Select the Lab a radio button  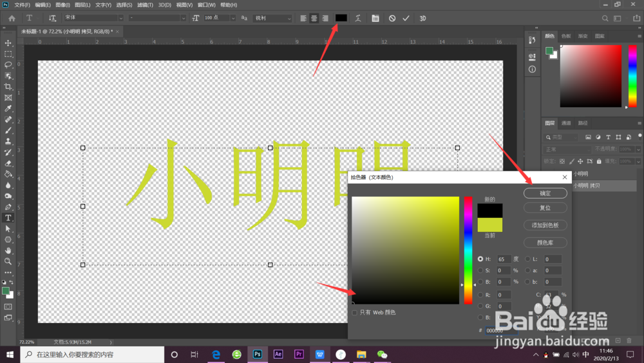[x=528, y=271]
